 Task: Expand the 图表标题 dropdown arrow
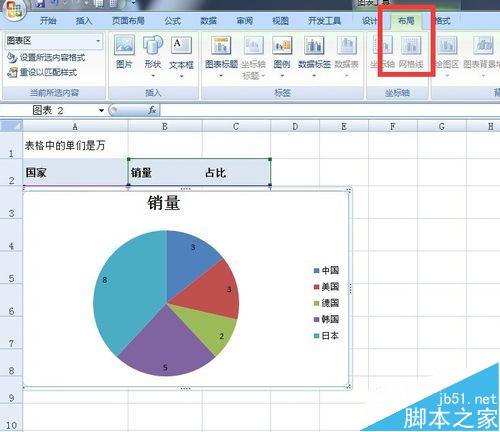[x=221, y=76]
